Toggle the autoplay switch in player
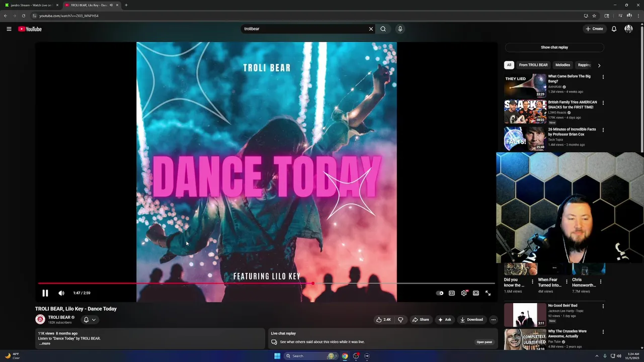 pyautogui.click(x=440, y=293)
